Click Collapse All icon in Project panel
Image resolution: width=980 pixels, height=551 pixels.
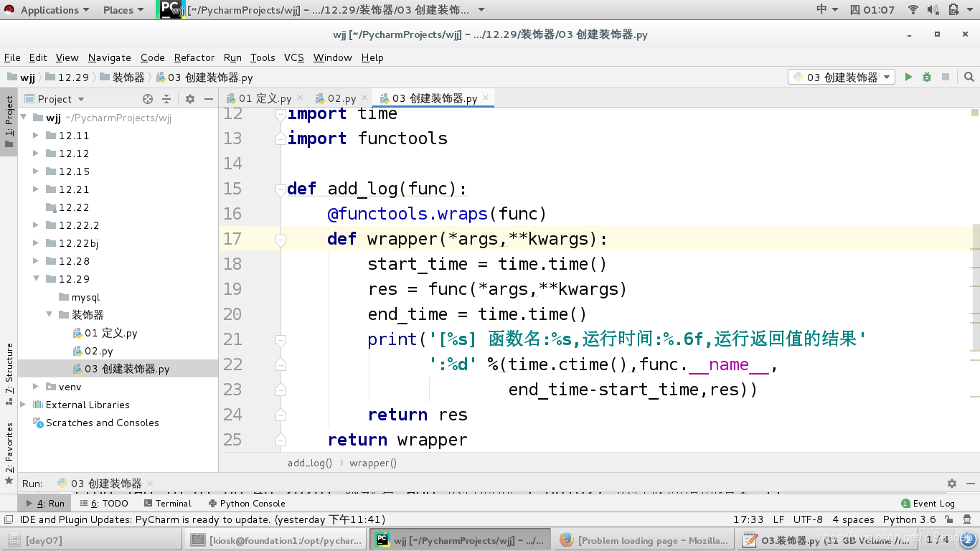[166, 99]
